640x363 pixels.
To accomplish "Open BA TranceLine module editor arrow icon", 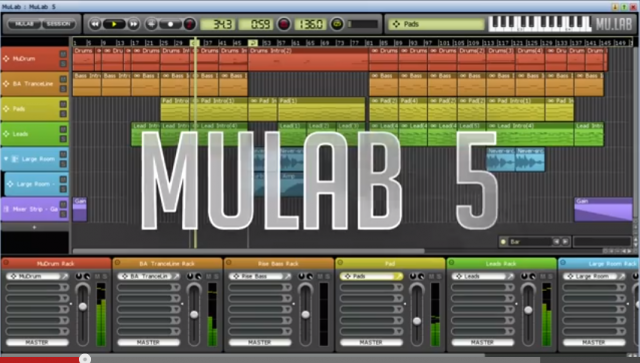I will click(x=176, y=276).
